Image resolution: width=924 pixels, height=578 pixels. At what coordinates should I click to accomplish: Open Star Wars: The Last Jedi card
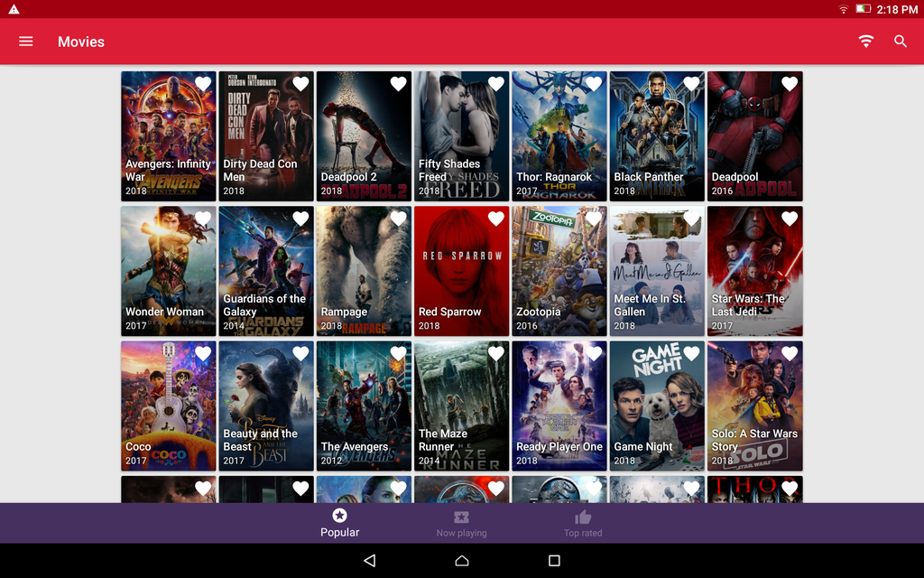(755, 271)
